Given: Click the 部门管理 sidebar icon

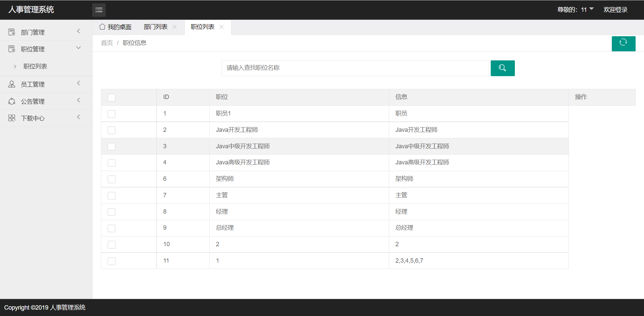Looking at the screenshot, I should [12, 32].
